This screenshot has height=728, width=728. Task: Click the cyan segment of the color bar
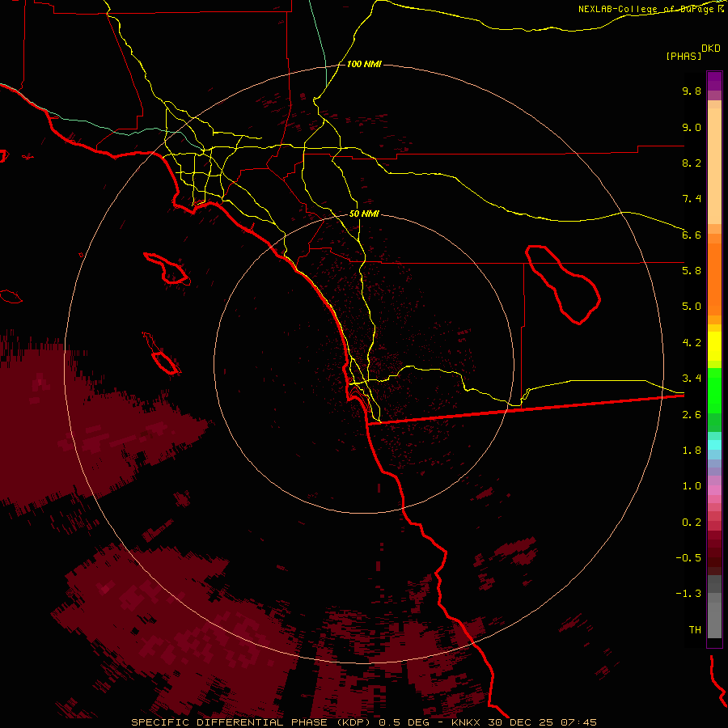point(714,445)
